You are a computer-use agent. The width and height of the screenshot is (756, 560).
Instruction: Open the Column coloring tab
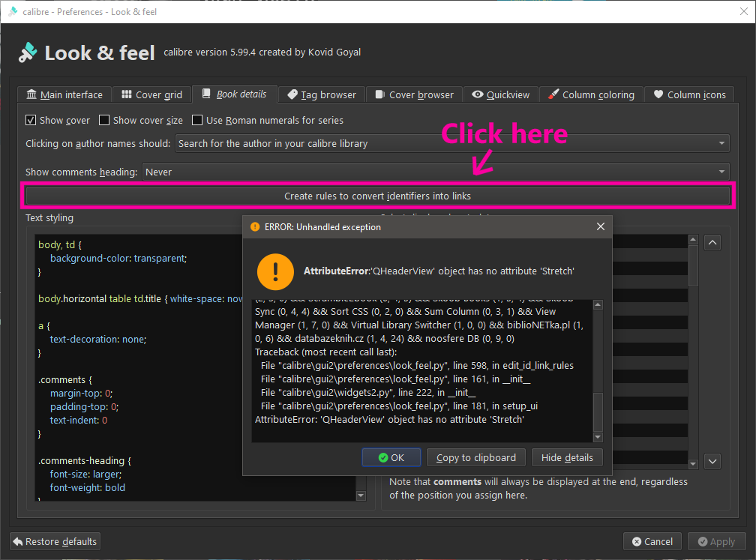click(591, 94)
